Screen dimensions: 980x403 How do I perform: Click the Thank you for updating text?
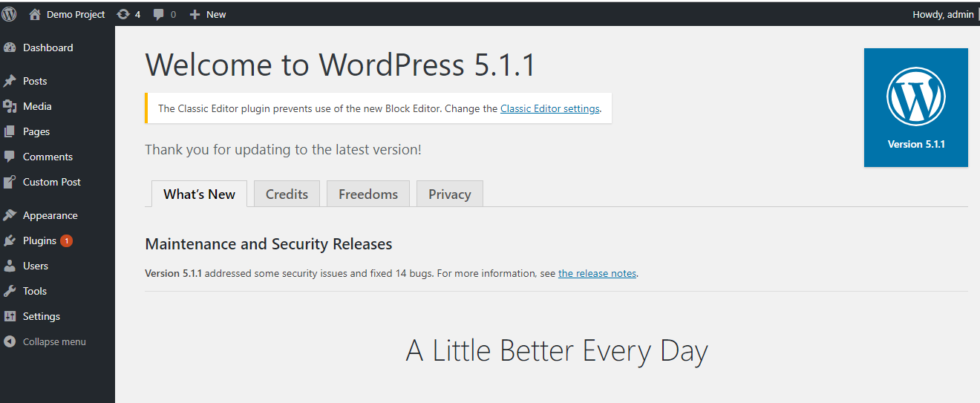click(283, 149)
